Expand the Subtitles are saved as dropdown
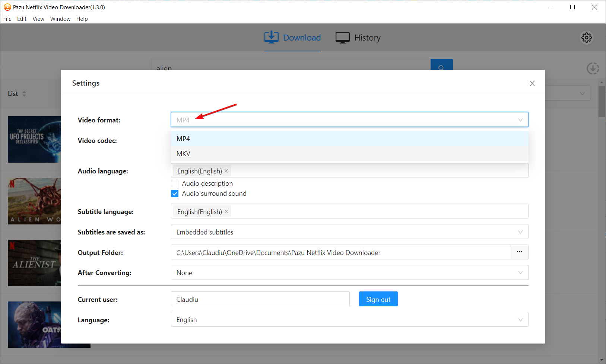 pyautogui.click(x=349, y=232)
